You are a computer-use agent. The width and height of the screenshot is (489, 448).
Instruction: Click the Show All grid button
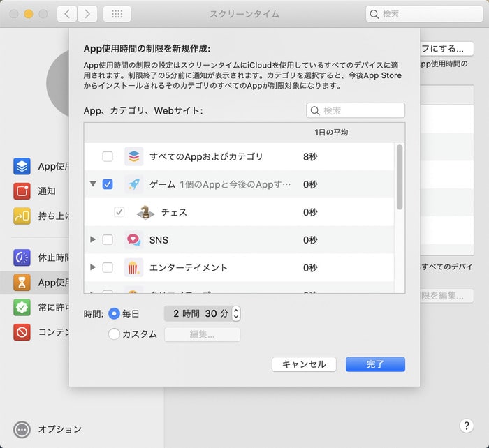(x=117, y=14)
